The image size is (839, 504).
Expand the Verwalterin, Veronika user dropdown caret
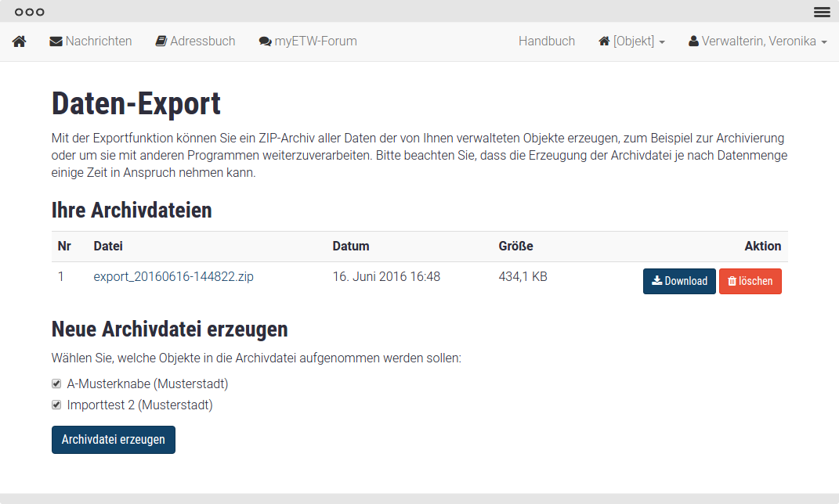click(824, 42)
